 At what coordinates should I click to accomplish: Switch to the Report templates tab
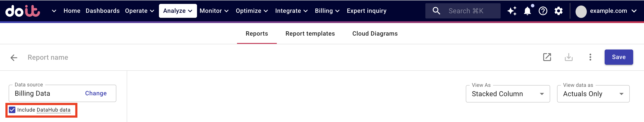point(310,34)
